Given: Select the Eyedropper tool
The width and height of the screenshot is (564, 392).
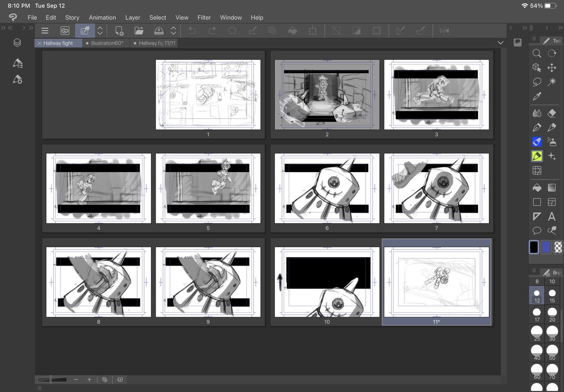Looking at the screenshot, I should pos(537,96).
